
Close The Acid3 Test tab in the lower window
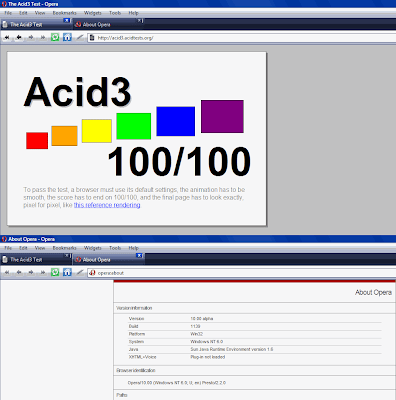67,256
